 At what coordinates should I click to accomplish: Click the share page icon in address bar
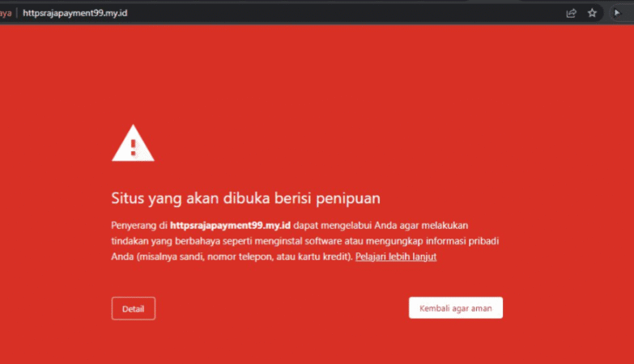pos(572,12)
